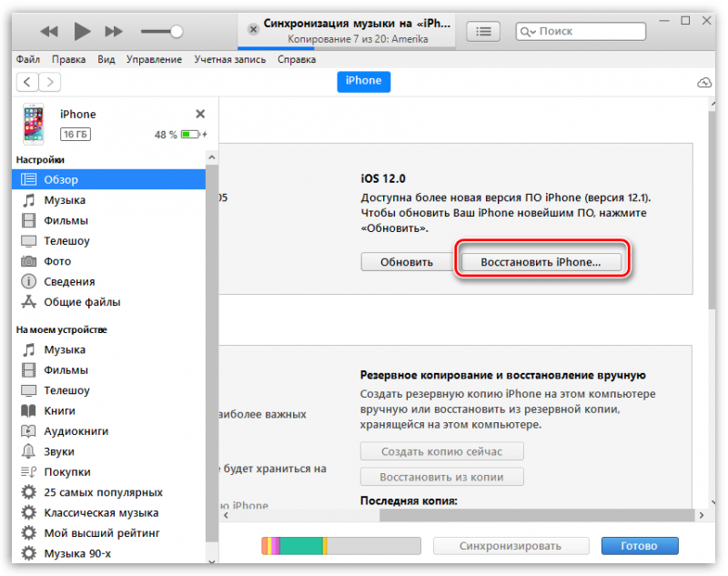
Task: Open the Файл menu
Action: (28, 59)
